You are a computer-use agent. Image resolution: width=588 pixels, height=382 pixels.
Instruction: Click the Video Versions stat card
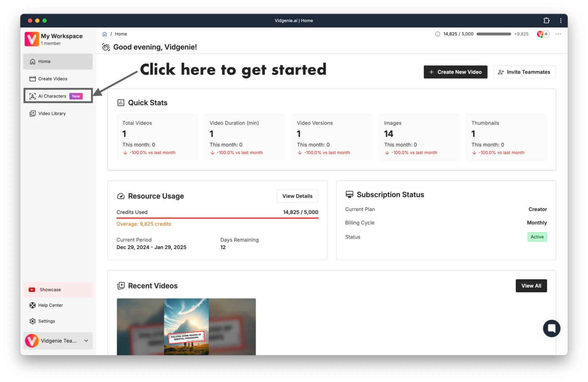tap(332, 137)
